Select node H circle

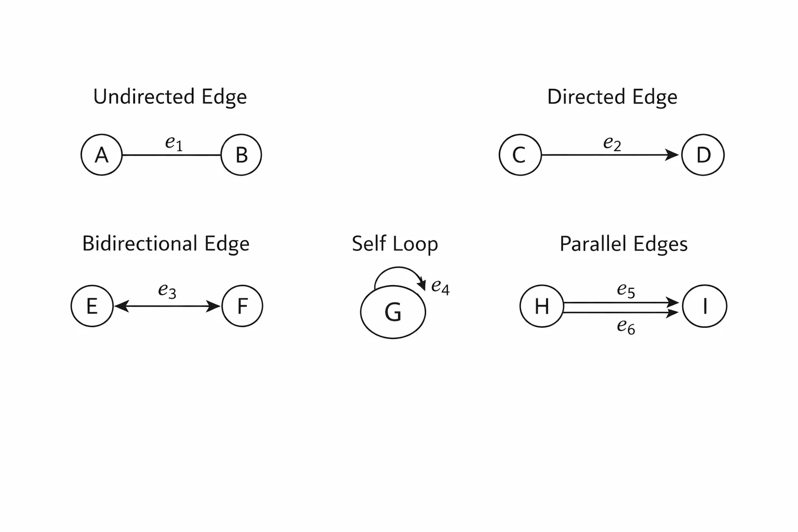tap(542, 306)
